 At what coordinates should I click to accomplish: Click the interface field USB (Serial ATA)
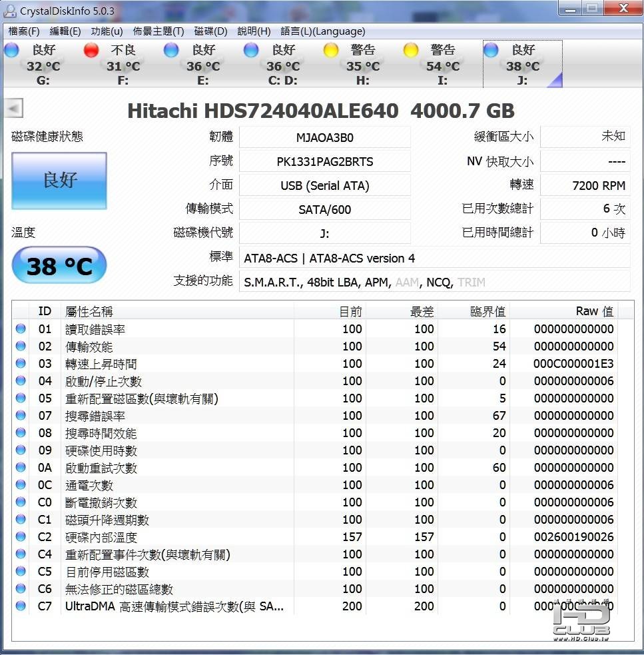tap(325, 185)
